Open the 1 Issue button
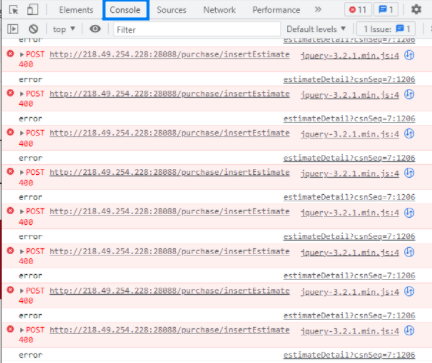Viewport: 432px width, 363px height. [386, 29]
